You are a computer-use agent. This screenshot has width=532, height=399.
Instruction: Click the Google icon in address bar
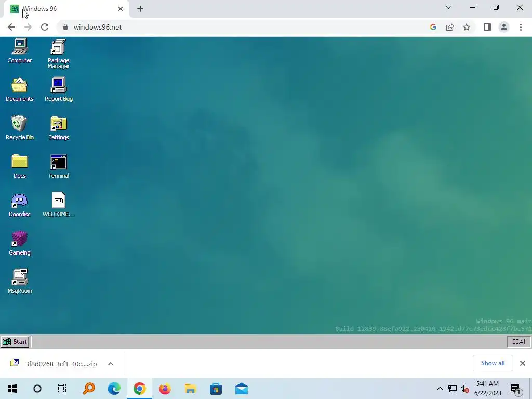(x=433, y=27)
